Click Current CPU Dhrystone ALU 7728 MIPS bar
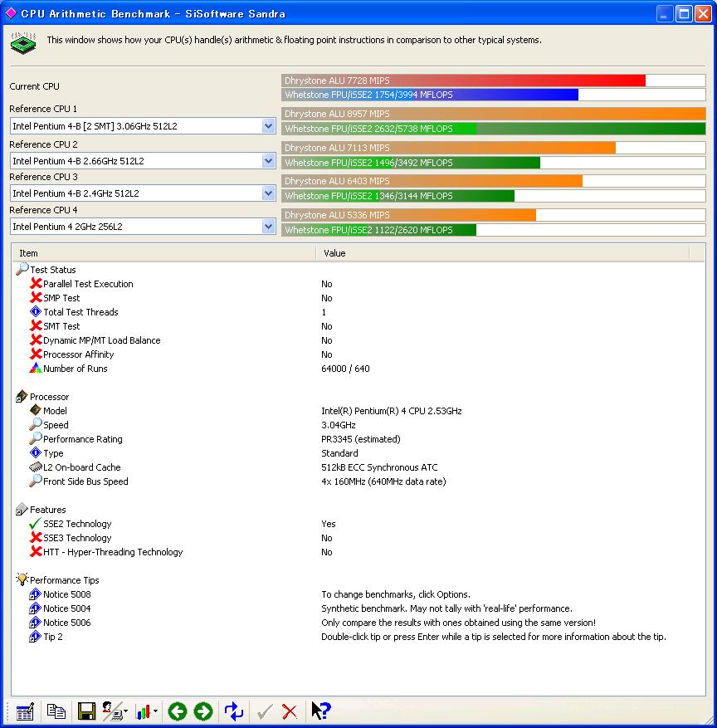 [x=493, y=81]
